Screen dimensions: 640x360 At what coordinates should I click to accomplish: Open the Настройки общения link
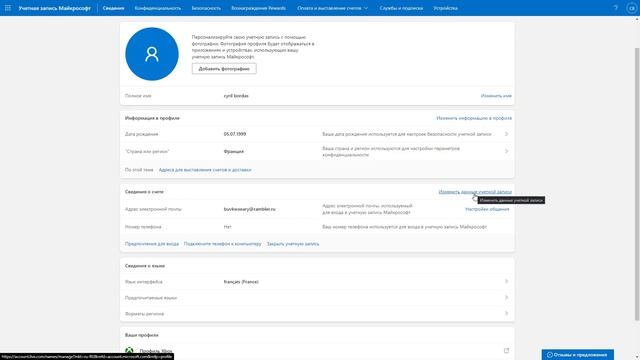point(487,209)
